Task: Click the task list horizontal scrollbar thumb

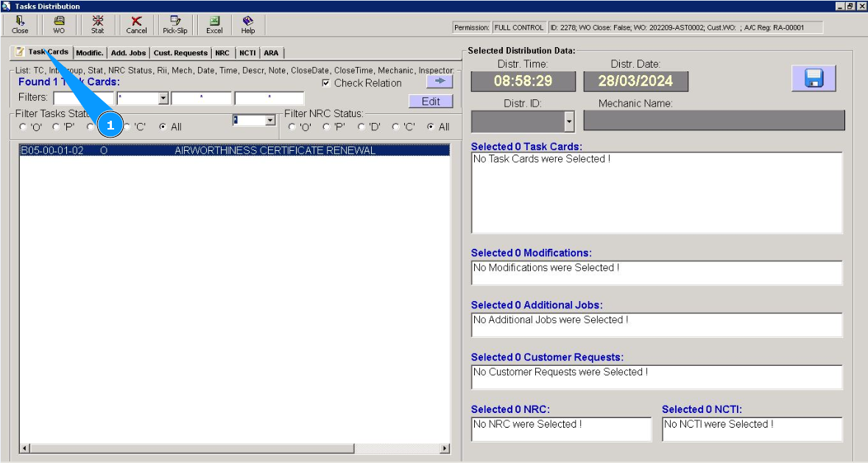Action: point(192,448)
